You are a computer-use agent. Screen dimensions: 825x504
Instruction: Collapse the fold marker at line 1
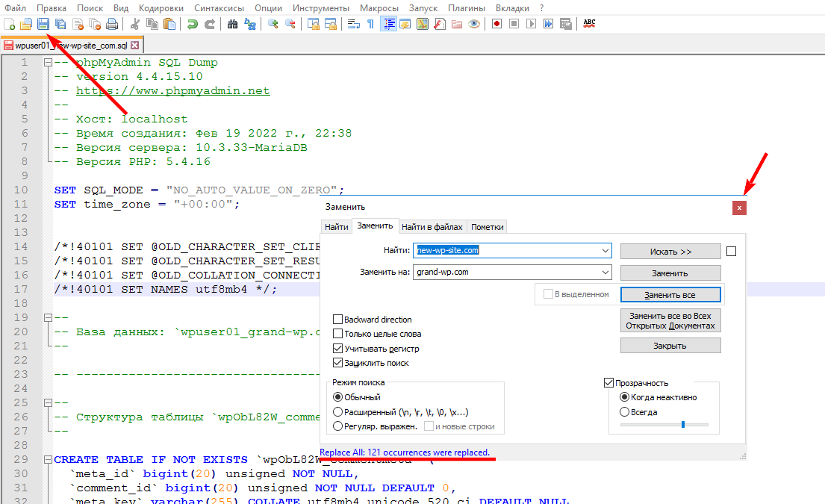tap(48, 63)
